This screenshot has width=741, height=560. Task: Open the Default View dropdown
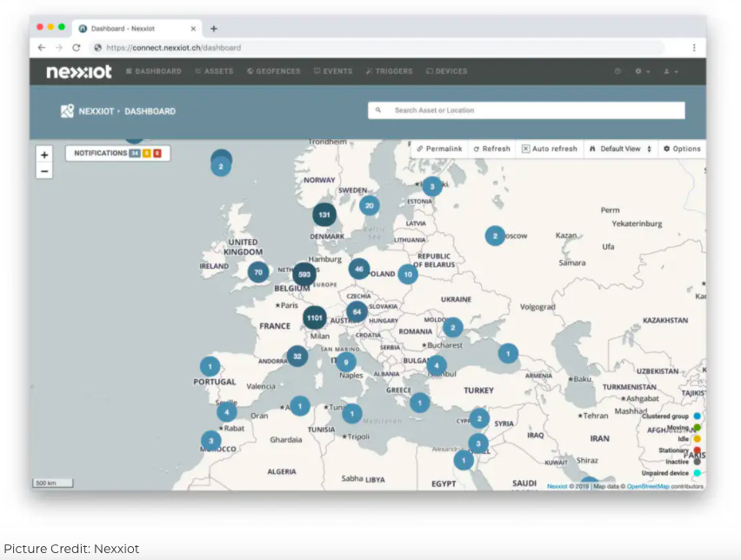620,149
